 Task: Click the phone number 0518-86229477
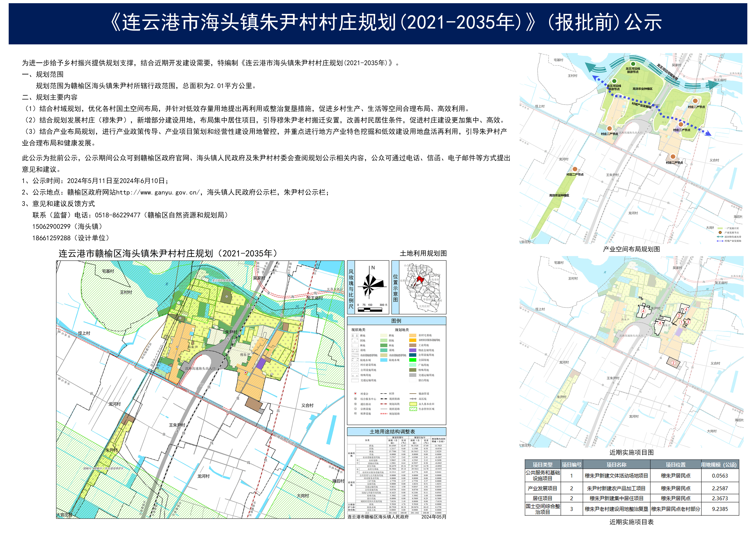point(117,215)
